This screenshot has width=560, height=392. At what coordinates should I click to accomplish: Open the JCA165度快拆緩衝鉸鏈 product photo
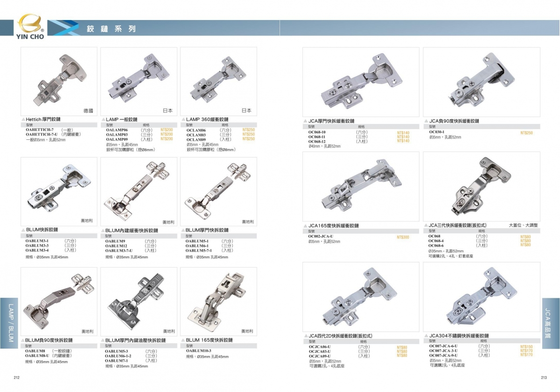coord(361,186)
